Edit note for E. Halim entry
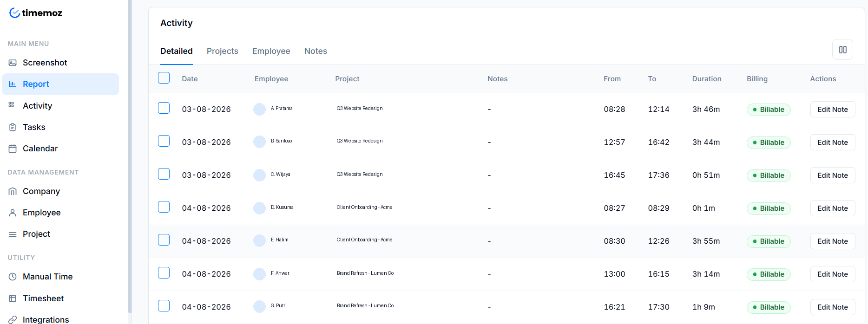This screenshot has width=868, height=324. point(833,241)
